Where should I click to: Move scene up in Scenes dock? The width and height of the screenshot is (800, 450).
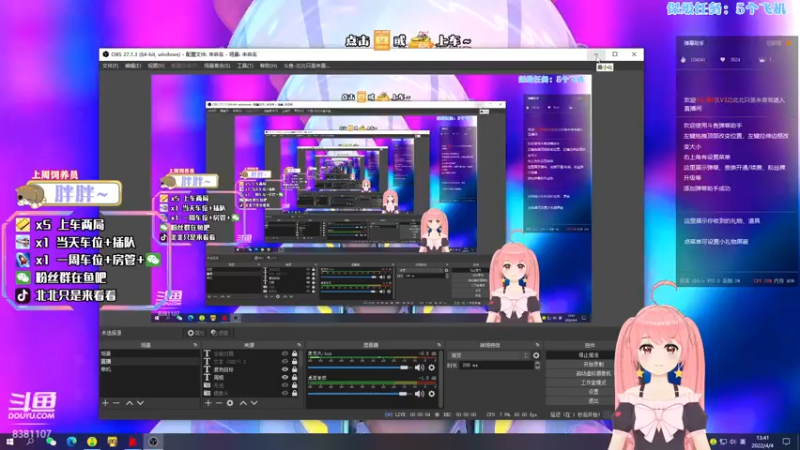point(130,403)
